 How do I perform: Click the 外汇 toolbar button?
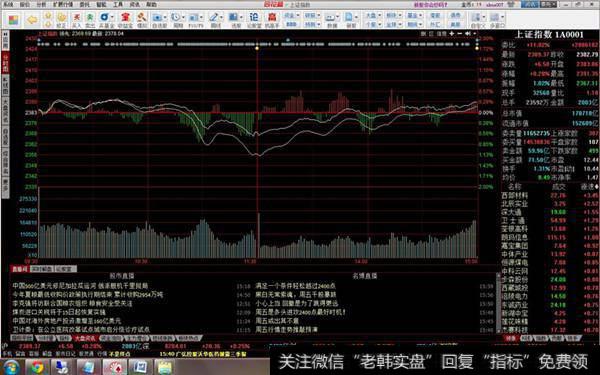pos(435,24)
